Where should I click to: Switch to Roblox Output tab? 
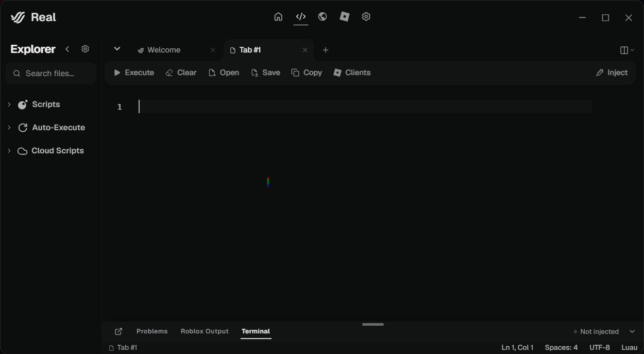point(205,331)
